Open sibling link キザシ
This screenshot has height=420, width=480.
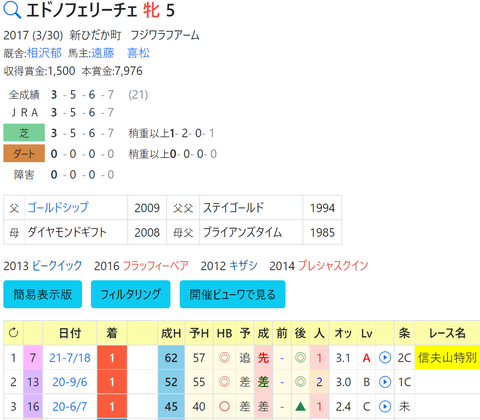[243, 266]
